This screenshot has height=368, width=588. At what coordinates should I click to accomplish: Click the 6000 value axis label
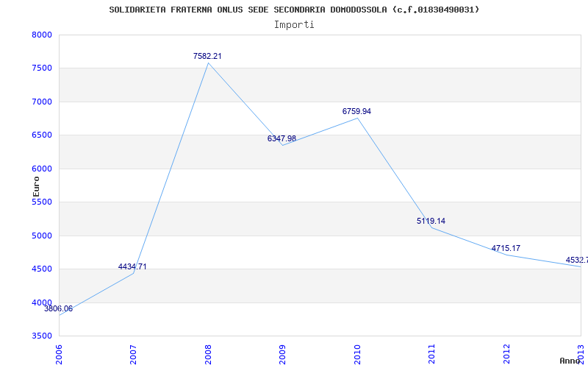click(x=42, y=169)
